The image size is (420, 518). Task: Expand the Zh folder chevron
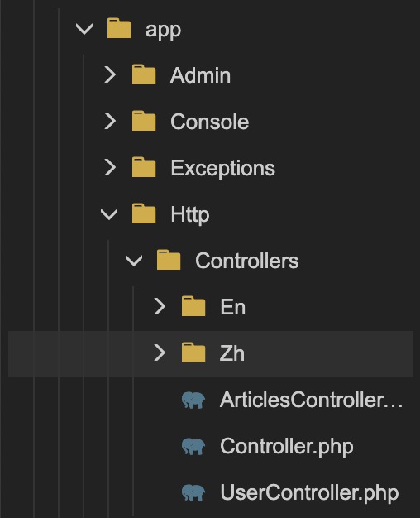click(160, 353)
